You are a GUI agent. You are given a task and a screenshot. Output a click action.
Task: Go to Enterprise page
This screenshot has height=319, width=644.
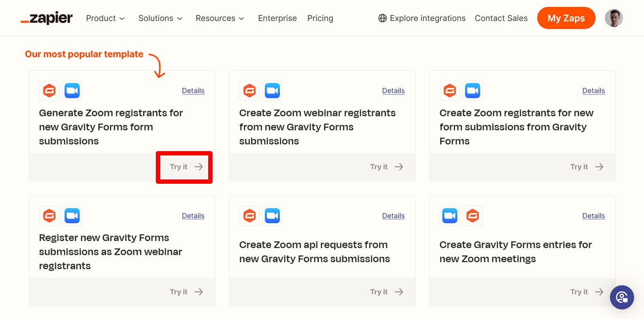[277, 18]
